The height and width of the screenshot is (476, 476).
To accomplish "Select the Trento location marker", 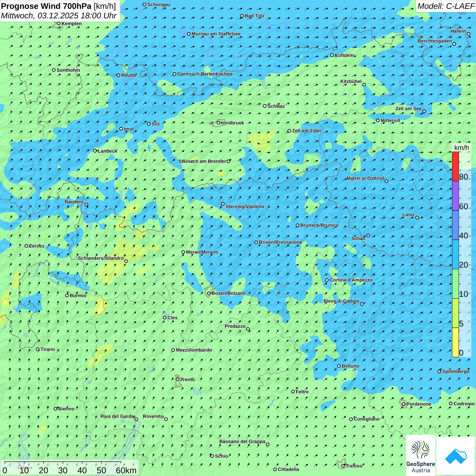I will pyautogui.click(x=177, y=379).
